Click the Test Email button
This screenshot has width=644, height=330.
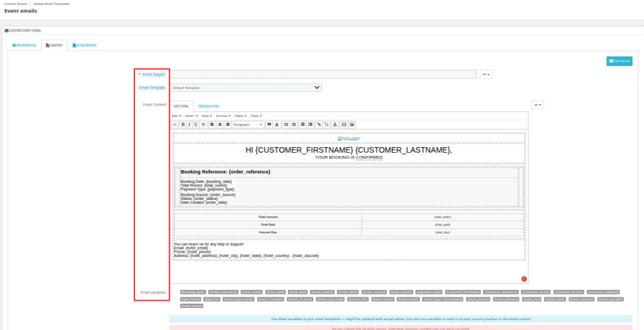(619, 61)
